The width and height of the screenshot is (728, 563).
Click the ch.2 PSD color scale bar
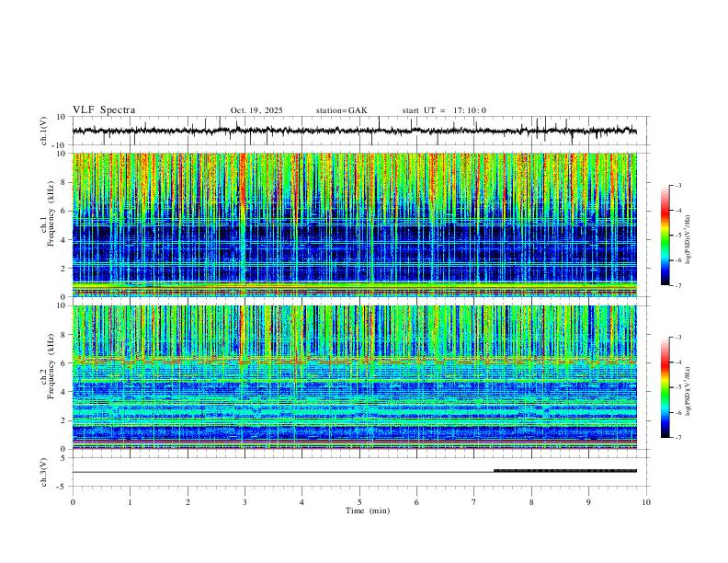click(x=665, y=387)
